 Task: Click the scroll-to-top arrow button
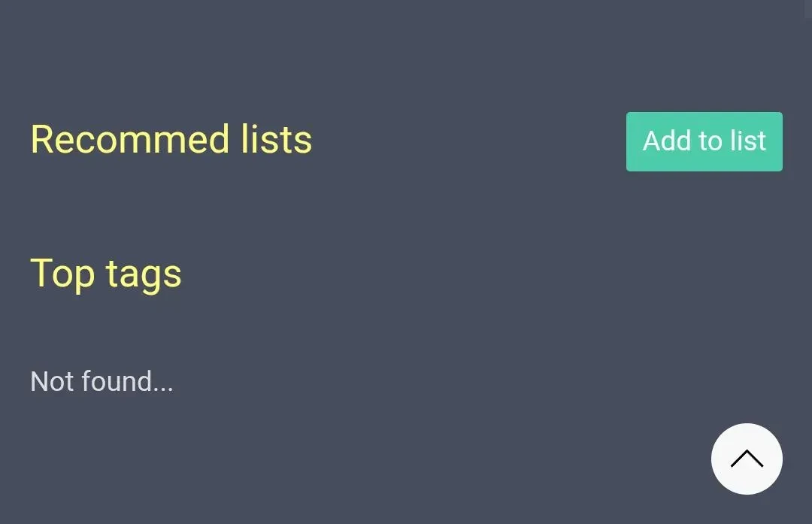click(747, 459)
